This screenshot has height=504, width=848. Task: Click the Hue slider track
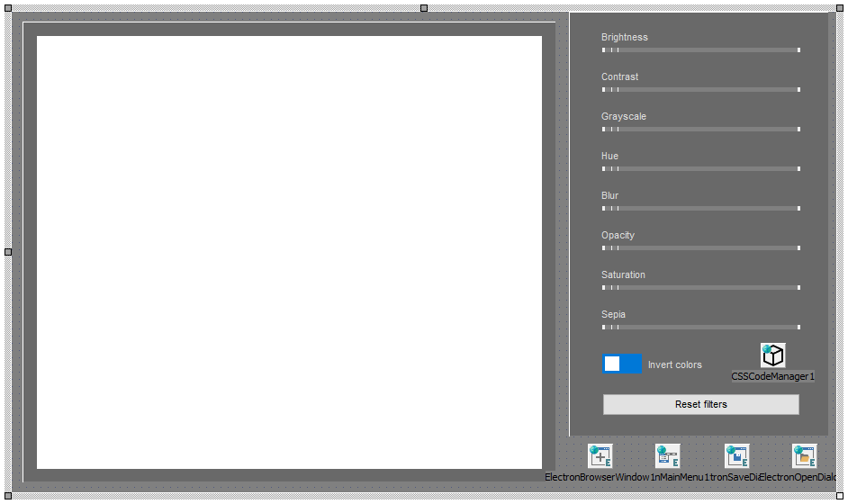pyautogui.click(x=701, y=168)
